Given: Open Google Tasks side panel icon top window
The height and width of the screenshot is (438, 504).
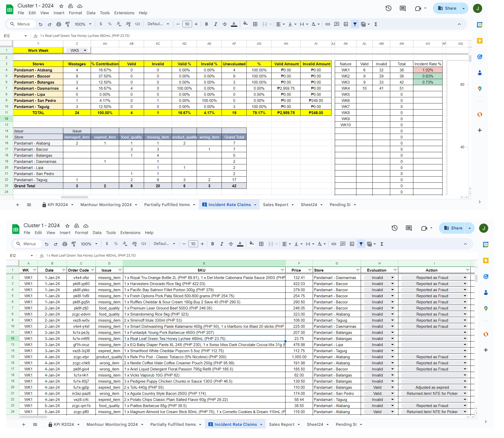Looking at the screenshot, I should (480, 57).
